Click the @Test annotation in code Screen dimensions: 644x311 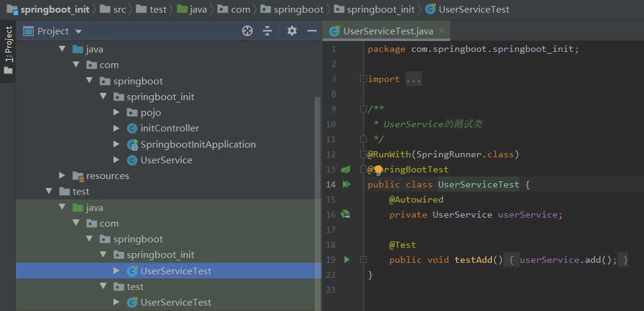tap(403, 245)
